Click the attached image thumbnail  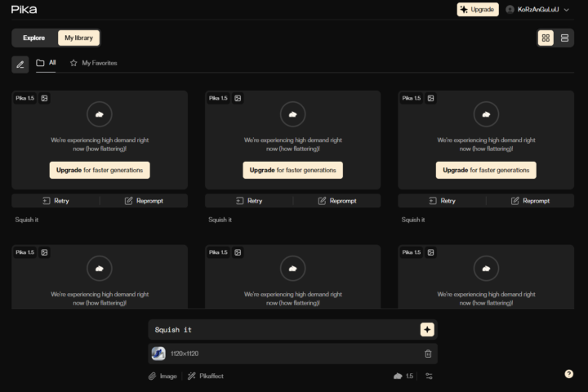click(x=158, y=354)
